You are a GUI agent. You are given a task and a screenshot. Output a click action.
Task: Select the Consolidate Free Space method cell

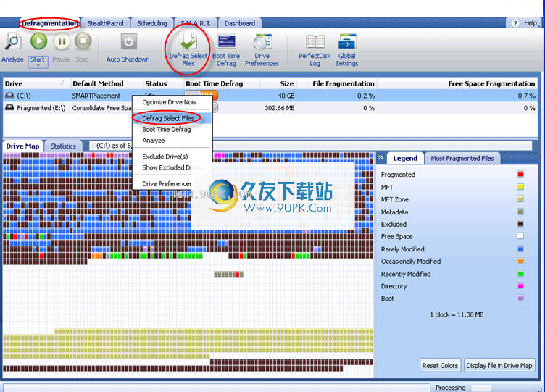102,108
